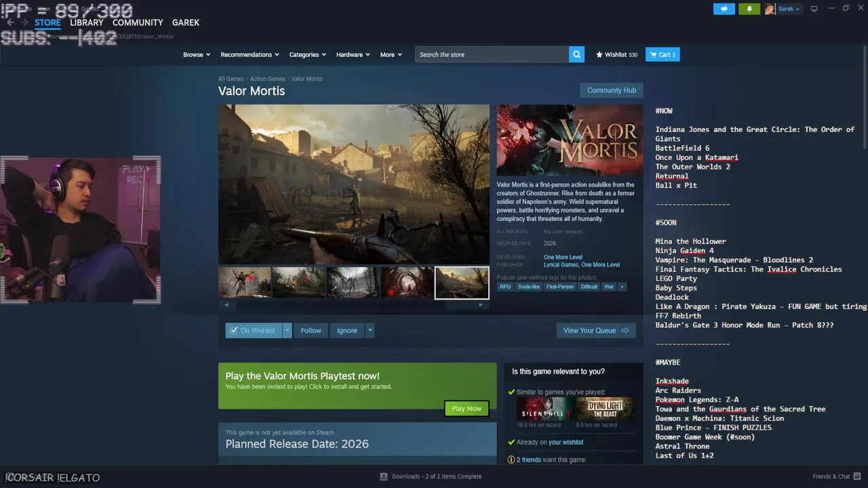The width and height of the screenshot is (868, 488).
Task: Click the Valor Mortis breadcrumb link
Action: [307, 79]
